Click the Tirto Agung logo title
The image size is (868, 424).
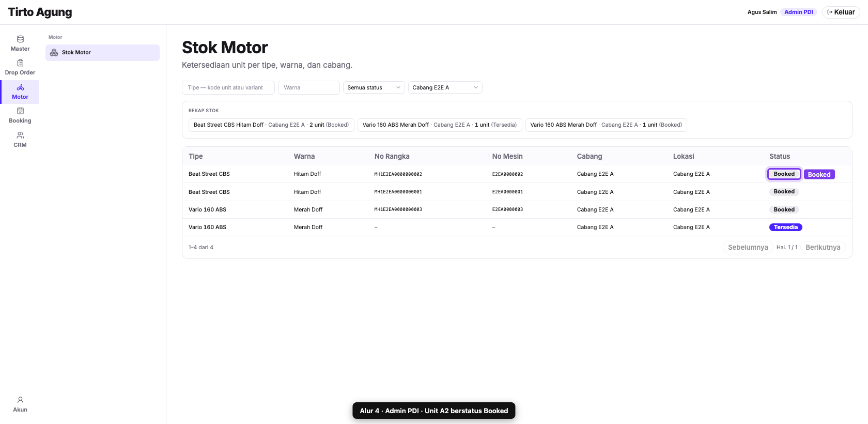[40, 12]
